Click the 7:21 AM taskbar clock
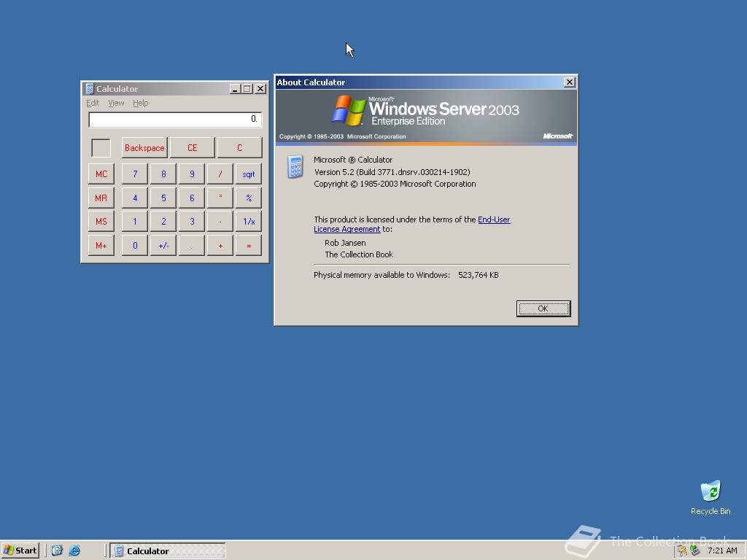The height and width of the screenshot is (560, 747). coord(722,551)
